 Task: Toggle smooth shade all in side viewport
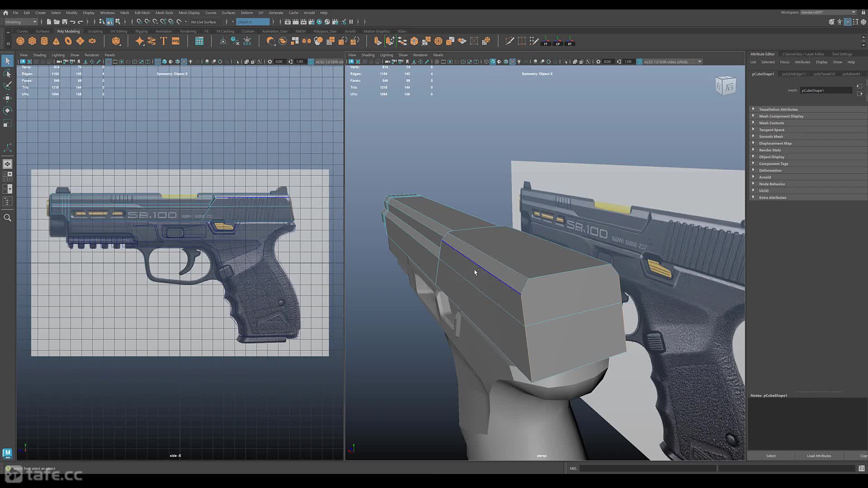tap(165, 61)
